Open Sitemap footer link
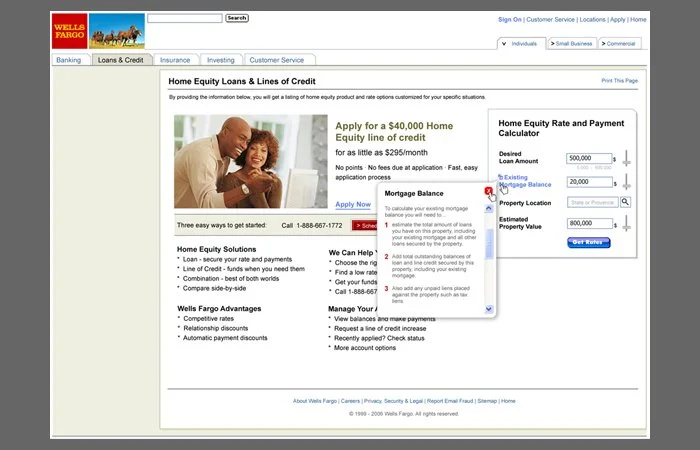 click(x=487, y=401)
